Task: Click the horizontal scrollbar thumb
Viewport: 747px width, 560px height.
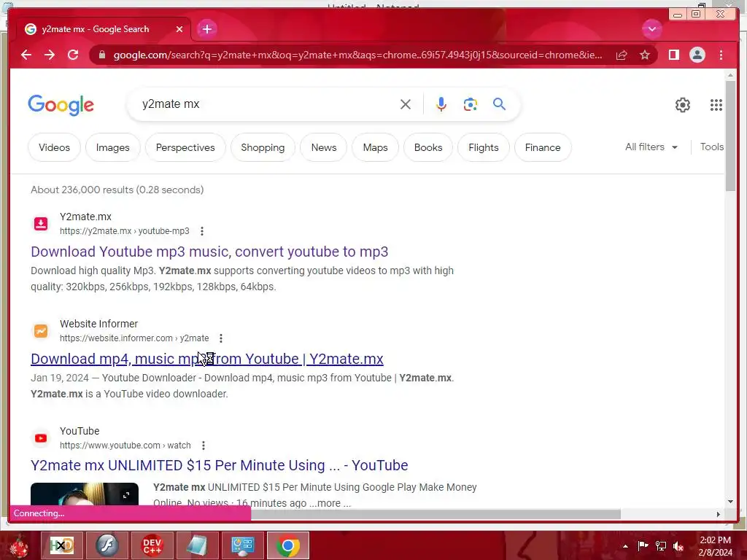Action: (436, 514)
